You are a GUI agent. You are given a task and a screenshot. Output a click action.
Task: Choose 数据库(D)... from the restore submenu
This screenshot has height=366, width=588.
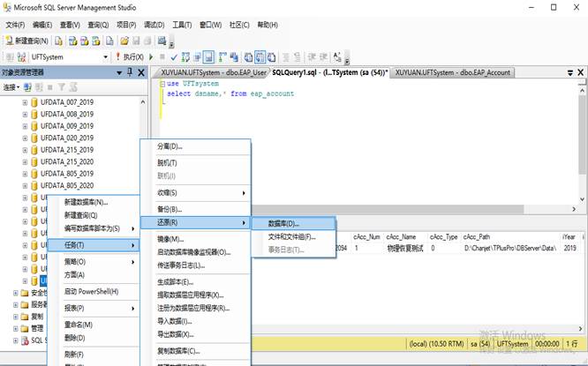pos(276,224)
